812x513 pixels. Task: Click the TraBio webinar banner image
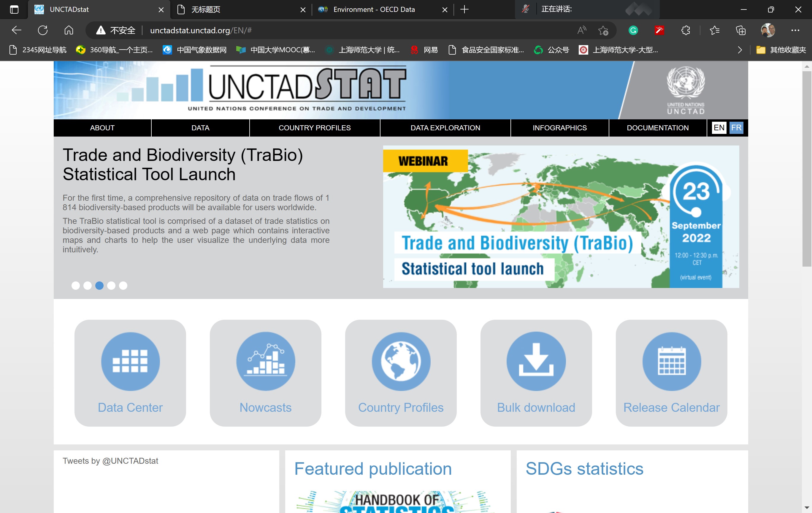click(560, 216)
